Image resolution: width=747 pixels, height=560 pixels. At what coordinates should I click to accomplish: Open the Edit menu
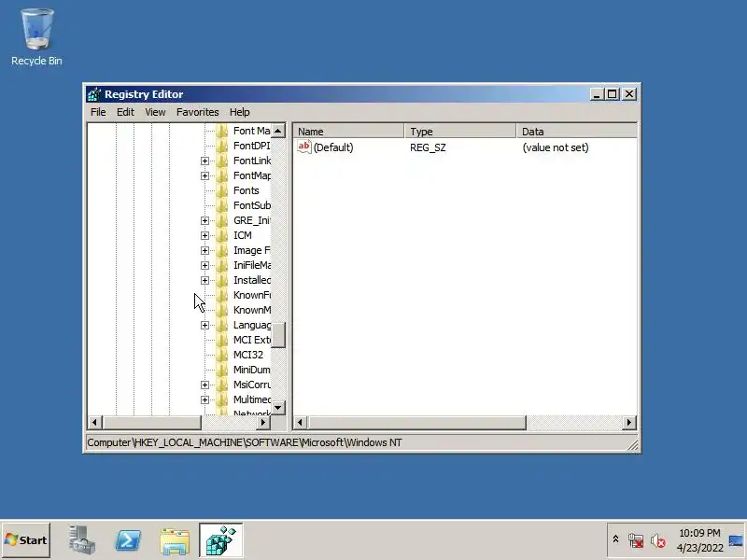125,112
